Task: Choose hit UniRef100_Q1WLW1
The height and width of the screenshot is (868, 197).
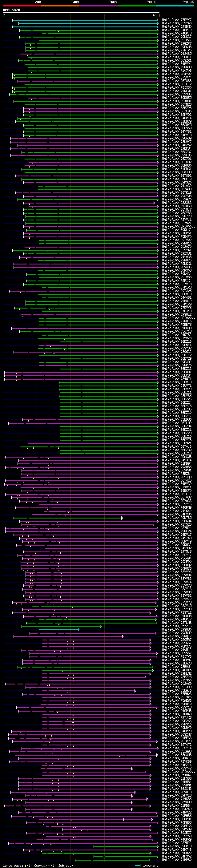Action: (177, 91)
